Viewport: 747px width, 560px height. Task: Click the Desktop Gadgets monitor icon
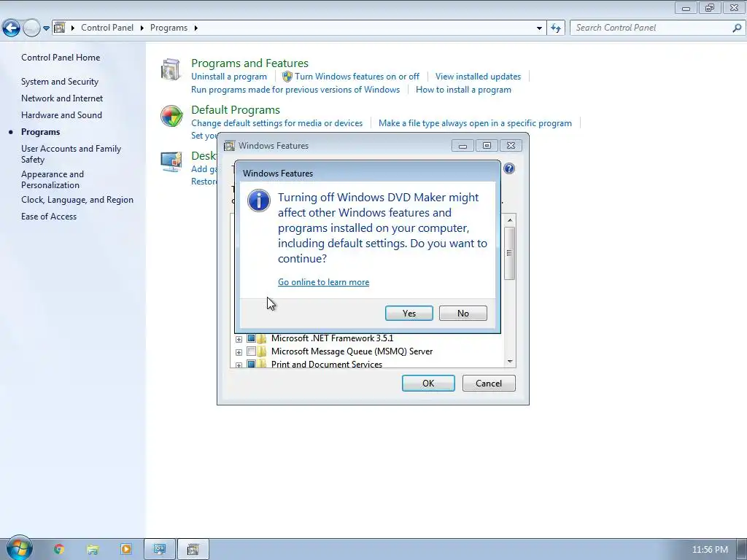click(x=171, y=162)
